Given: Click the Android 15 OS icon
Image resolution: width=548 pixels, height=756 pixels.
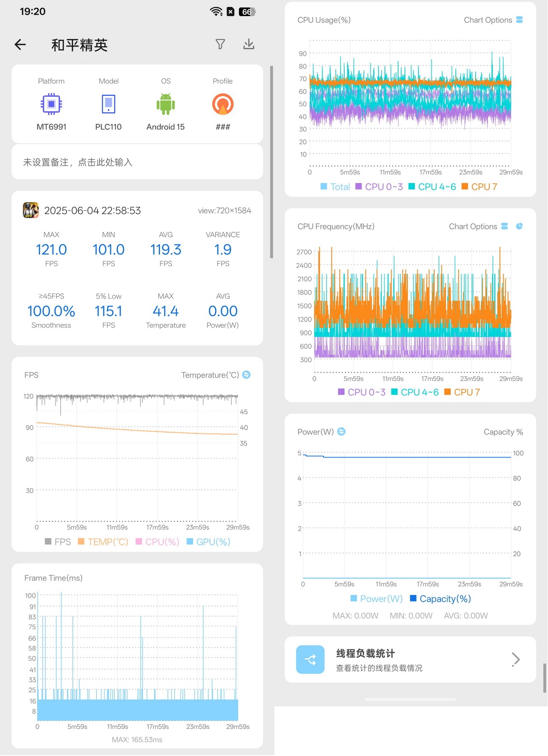Looking at the screenshot, I should [166, 104].
